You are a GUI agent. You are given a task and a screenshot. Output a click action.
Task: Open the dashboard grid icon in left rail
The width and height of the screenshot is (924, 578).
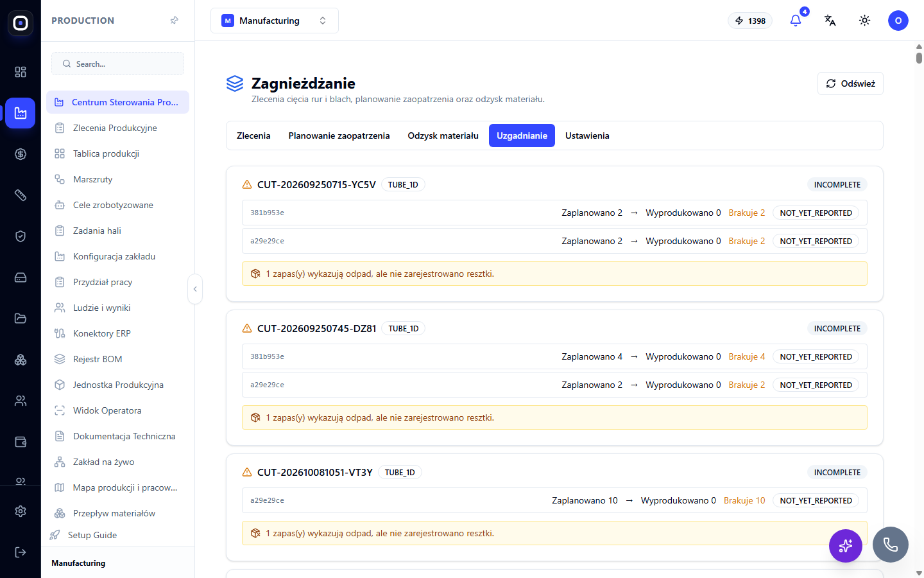pyautogui.click(x=21, y=72)
